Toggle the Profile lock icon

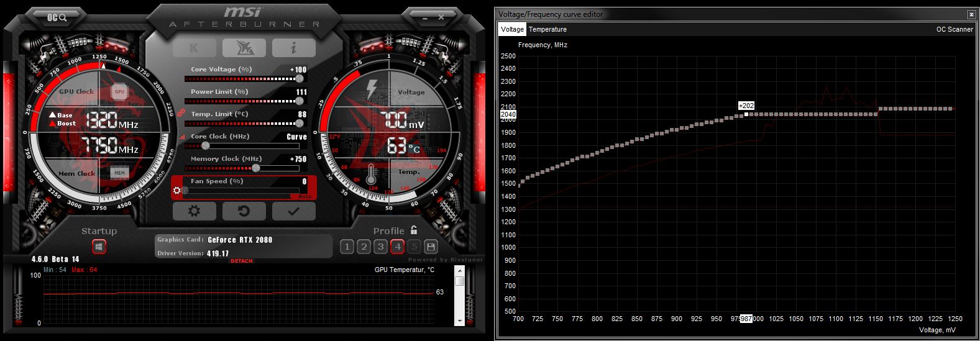(414, 230)
